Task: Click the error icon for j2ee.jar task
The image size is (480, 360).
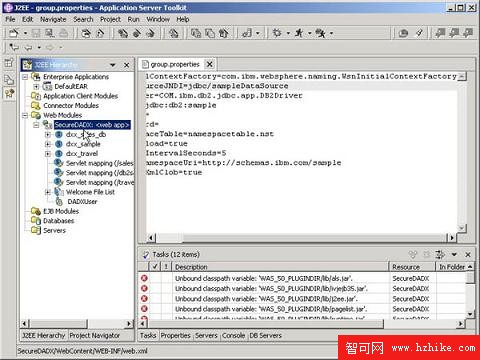Action: click(x=144, y=299)
